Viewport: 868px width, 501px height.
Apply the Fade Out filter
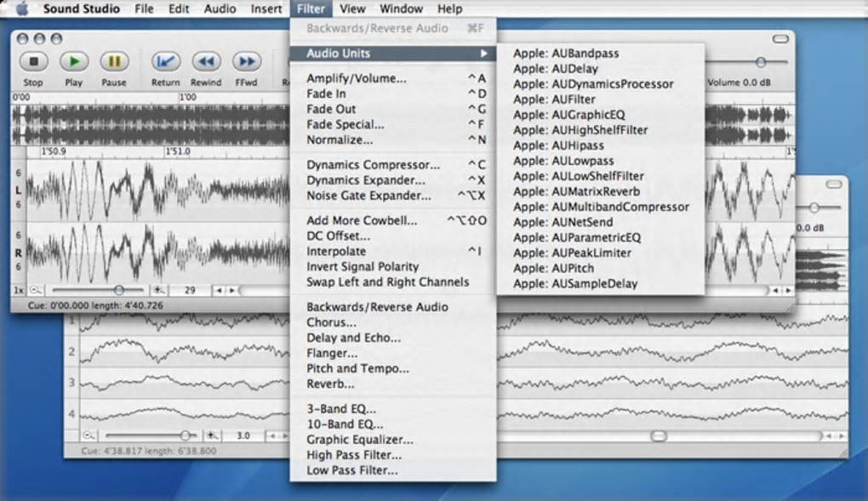pos(393,109)
